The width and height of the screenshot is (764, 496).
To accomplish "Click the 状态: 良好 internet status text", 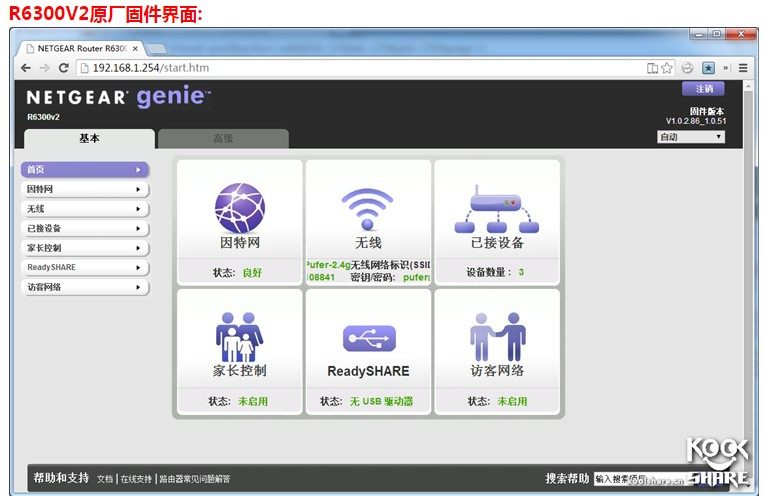I will [237, 273].
